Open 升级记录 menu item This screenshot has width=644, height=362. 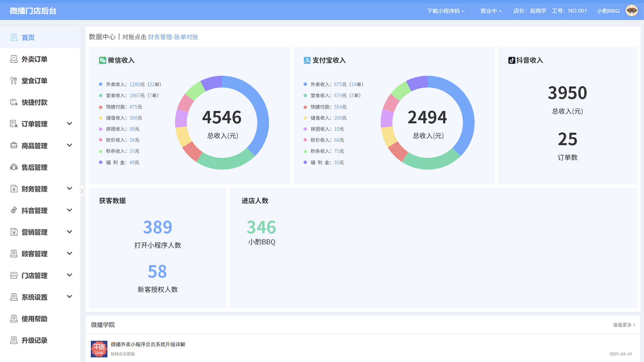click(40, 340)
